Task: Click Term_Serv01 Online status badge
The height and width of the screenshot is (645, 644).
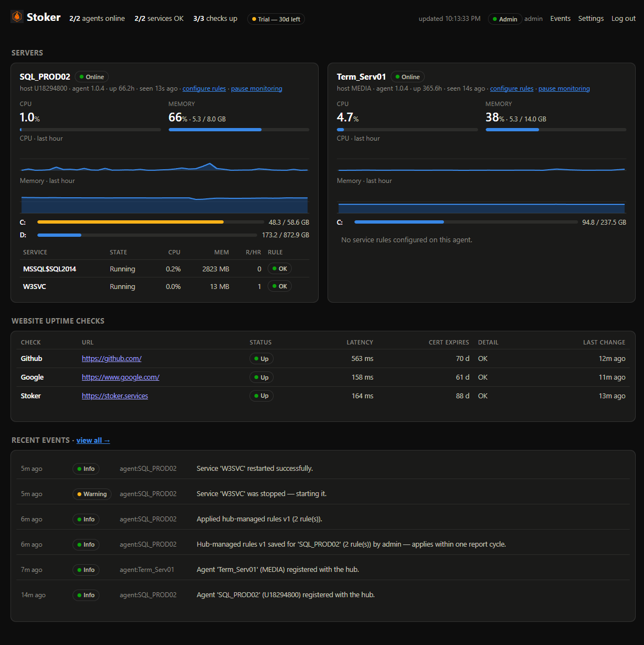Action: 407,77
